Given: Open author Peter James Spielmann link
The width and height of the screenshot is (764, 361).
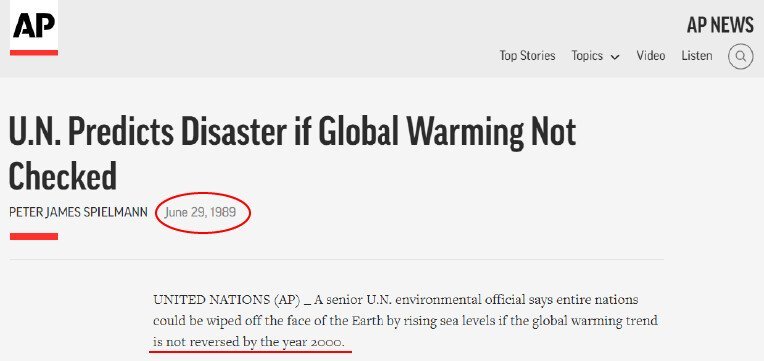Looking at the screenshot, I should click(x=78, y=212).
